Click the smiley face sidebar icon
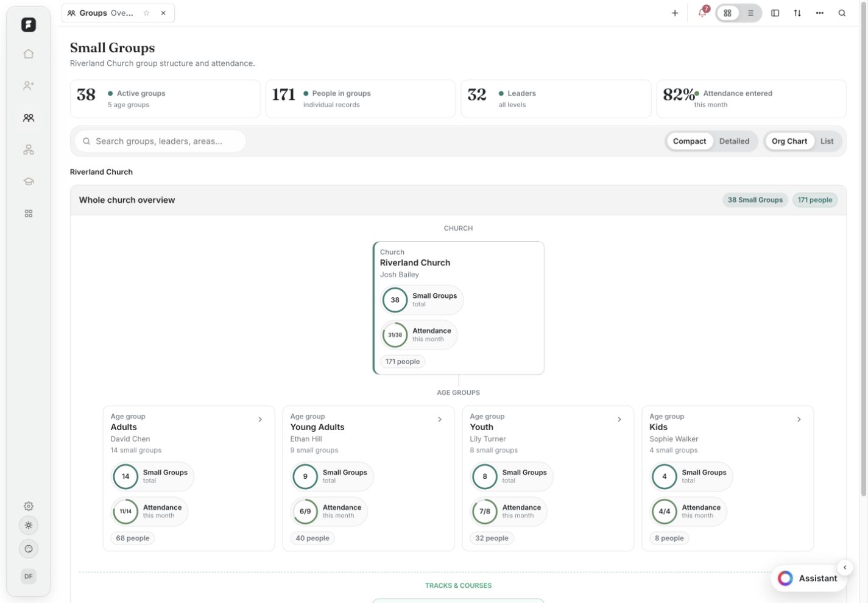Viewport: 868px width, 603px height. [x=29, y=549]
